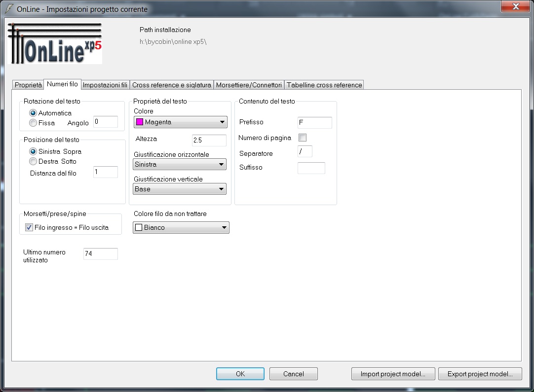Close the settings dialog window

click(x=516, y=6)
